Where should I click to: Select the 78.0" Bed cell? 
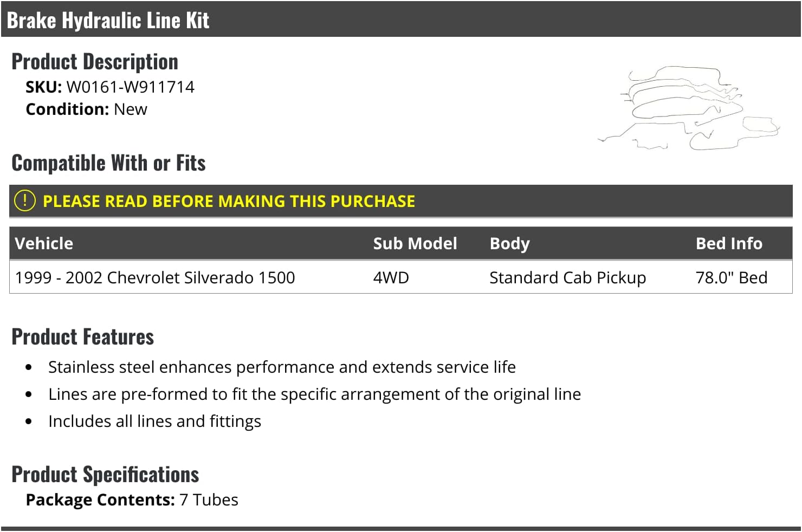tap(731, 278)
